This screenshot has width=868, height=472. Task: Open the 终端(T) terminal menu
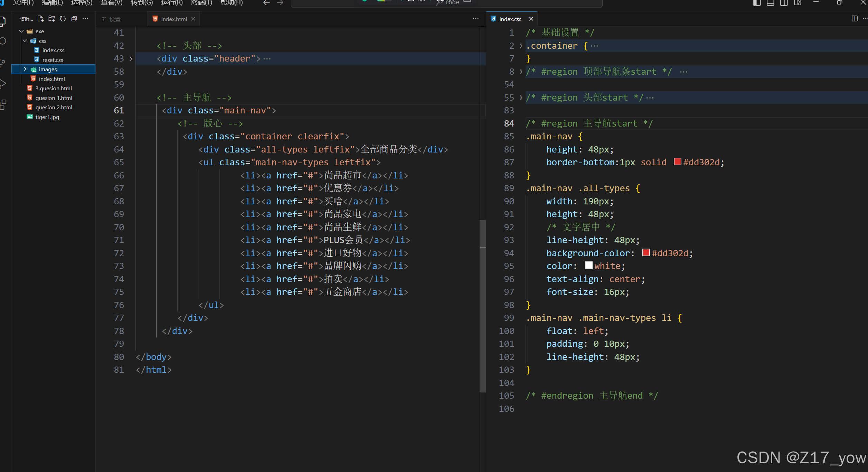click(201, 3)
